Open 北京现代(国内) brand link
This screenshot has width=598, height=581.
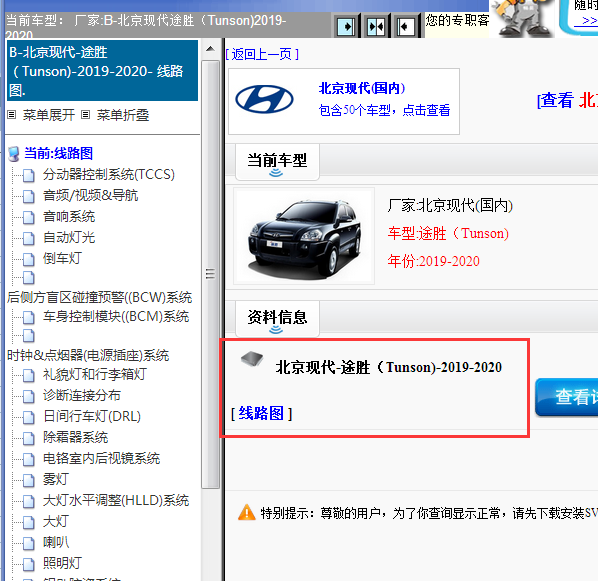362,88
